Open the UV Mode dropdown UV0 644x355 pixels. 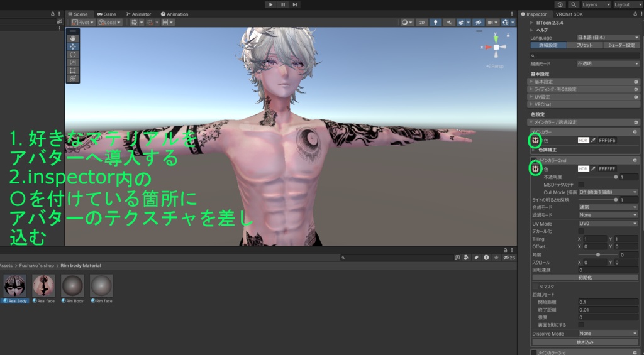[608, 224]
